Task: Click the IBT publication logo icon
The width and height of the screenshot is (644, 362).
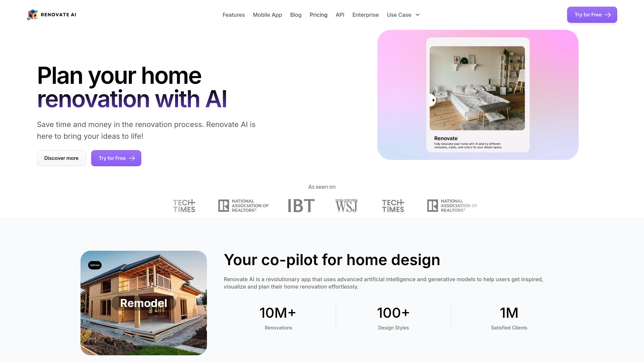Action: [301, 205]
